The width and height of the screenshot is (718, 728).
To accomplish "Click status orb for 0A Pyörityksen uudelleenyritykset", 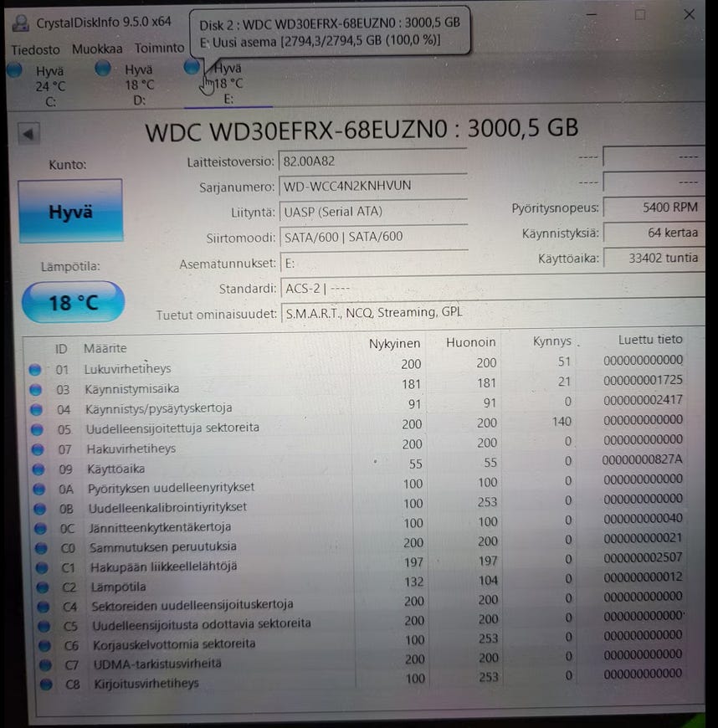I will tap(39, 489).
